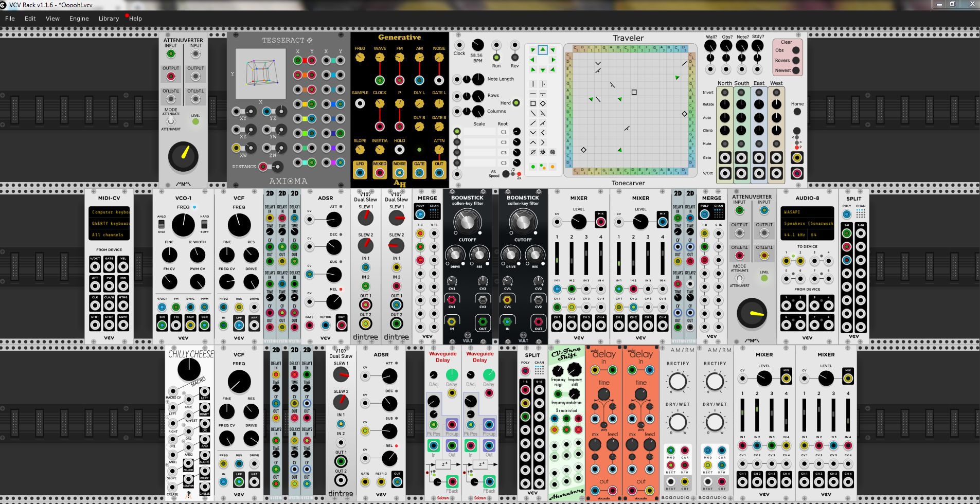Image resolution: width=980 pixels, height=504 pixels.
Task: Open MIDI-CV All channels selector
Action: click(x=109, y=235)
